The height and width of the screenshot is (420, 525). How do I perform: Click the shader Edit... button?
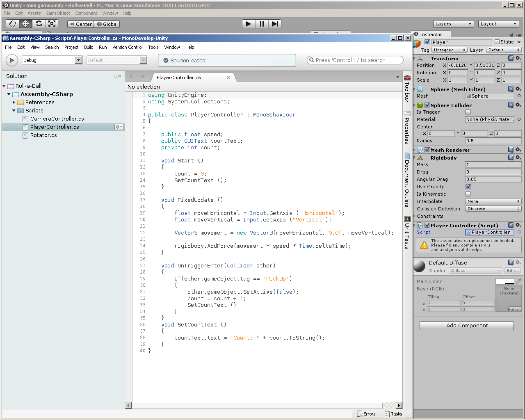513,271
